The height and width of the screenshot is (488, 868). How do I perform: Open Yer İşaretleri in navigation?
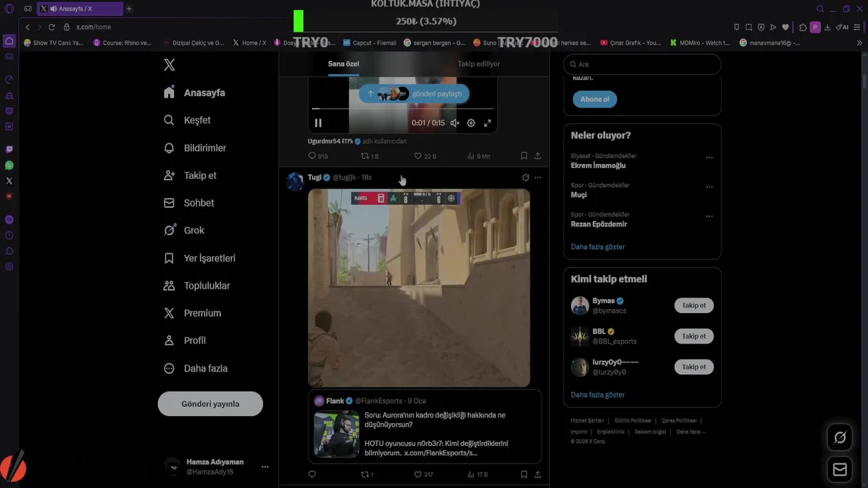click(200, 258)
